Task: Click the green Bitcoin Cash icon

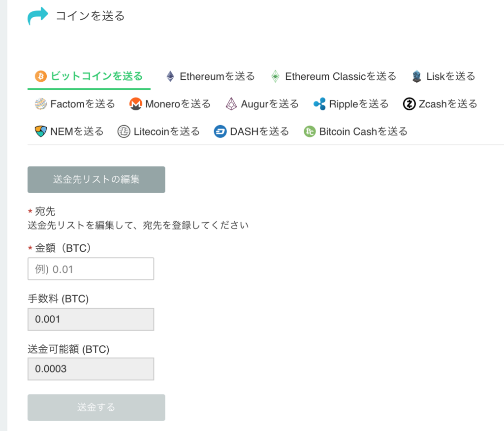Action: pos(310,132)
